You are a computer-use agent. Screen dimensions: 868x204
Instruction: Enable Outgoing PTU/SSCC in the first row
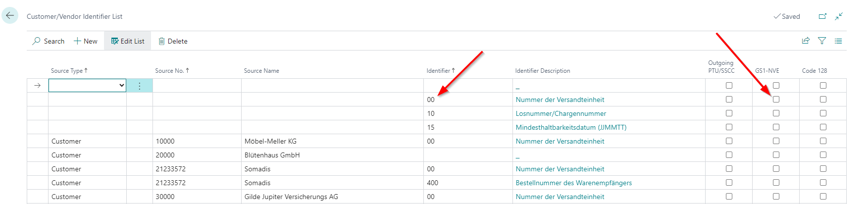[729, 86]
